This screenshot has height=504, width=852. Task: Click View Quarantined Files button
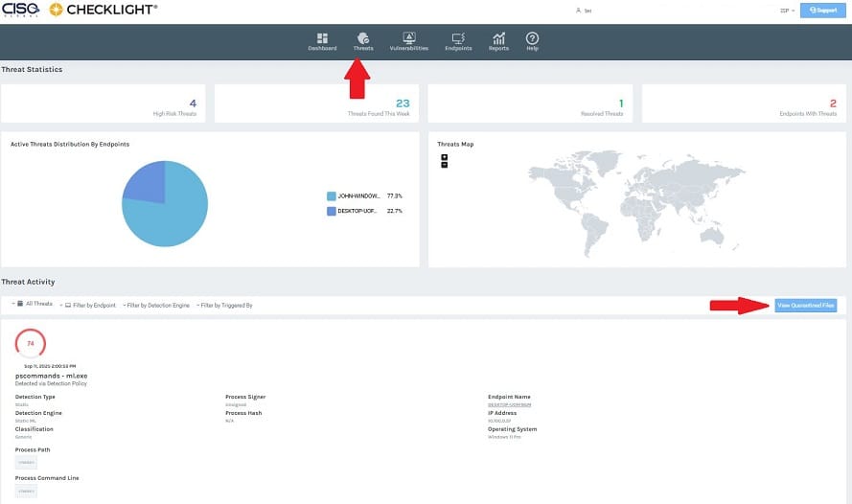(805, 305)
